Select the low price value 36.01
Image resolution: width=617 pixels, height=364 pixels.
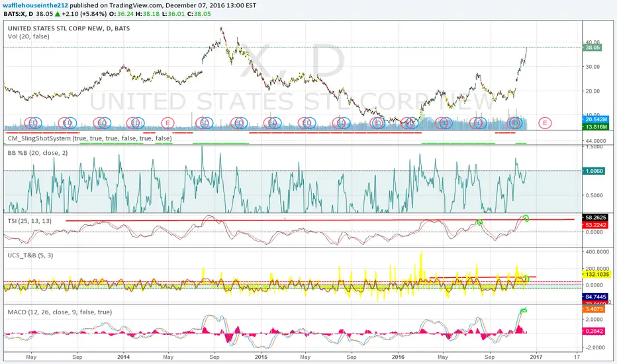(x=176, y=14)
